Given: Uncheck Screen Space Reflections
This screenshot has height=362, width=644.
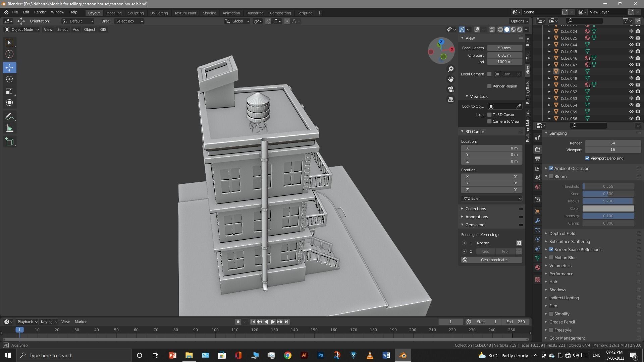Looking at the screenshot, I should pos(551,250).
